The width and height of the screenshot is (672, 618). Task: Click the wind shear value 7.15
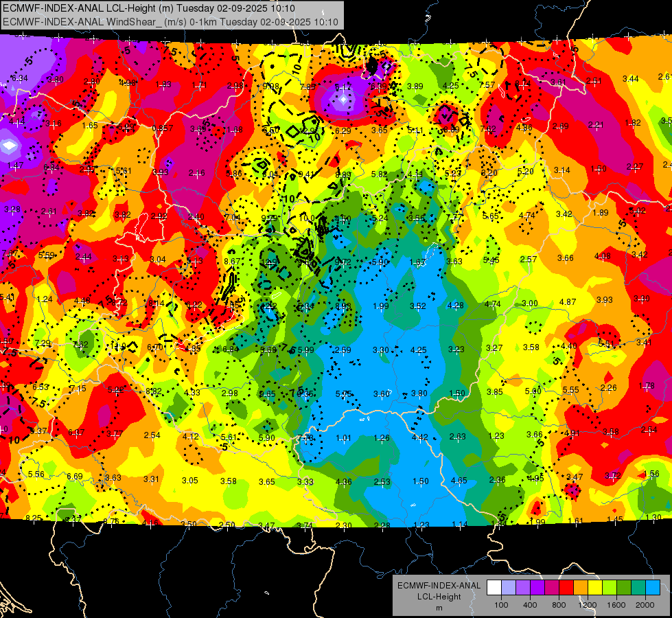[78, 388]
